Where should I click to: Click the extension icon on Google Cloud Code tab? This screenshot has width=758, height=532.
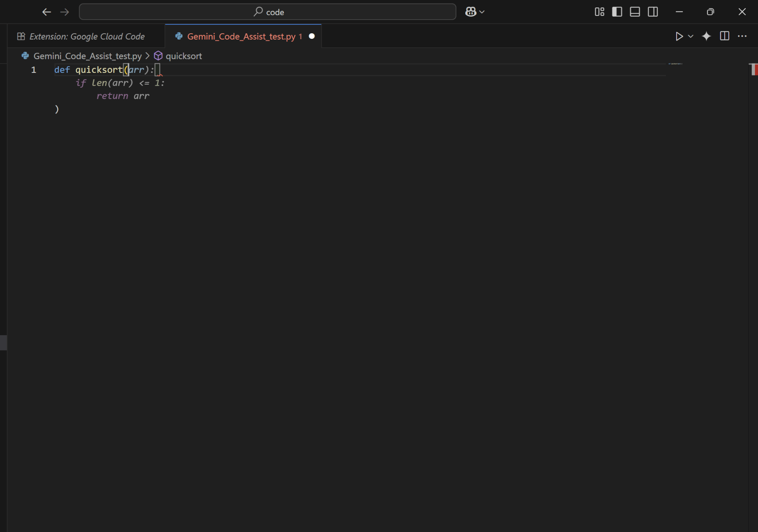click(x=21, y=36)
